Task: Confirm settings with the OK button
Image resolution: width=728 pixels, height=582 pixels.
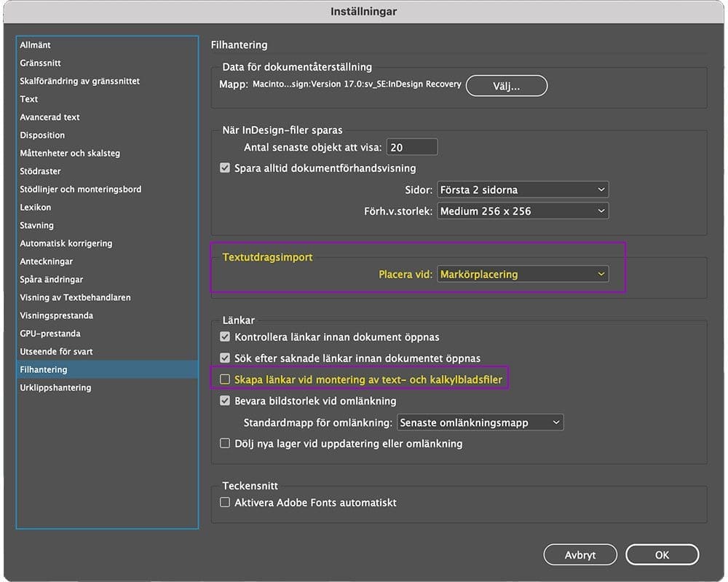Action: coord(662,555)
